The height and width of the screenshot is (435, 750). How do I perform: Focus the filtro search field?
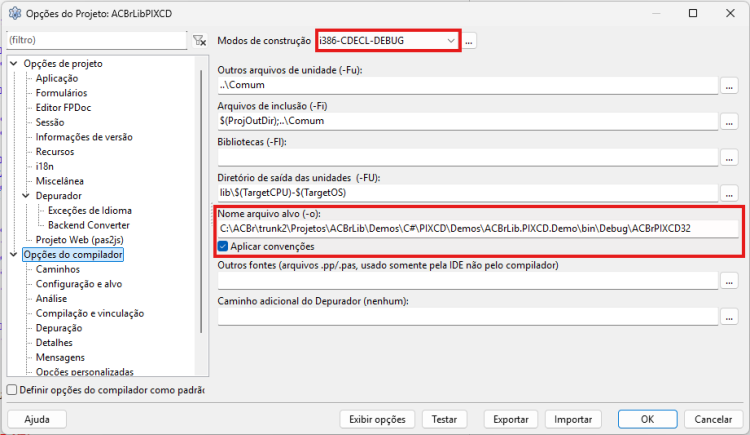point(97,40)
